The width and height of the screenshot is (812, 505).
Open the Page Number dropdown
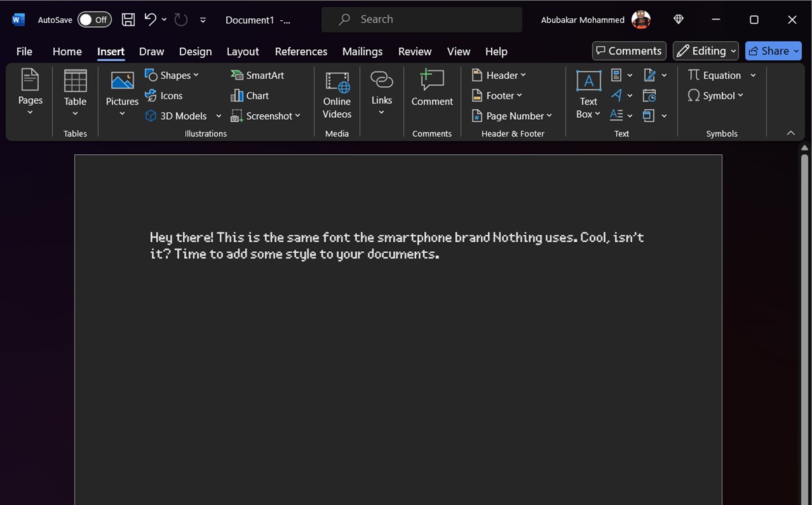coord(512,115)
